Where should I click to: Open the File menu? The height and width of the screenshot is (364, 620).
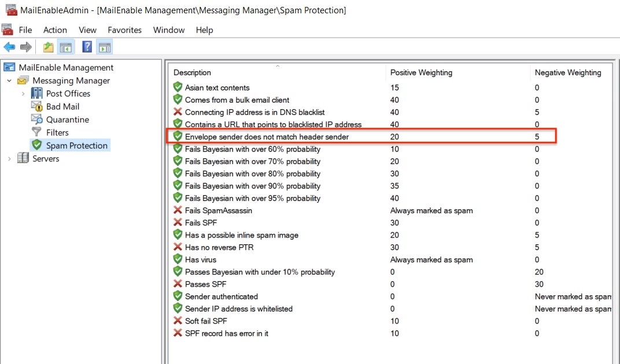25,30
